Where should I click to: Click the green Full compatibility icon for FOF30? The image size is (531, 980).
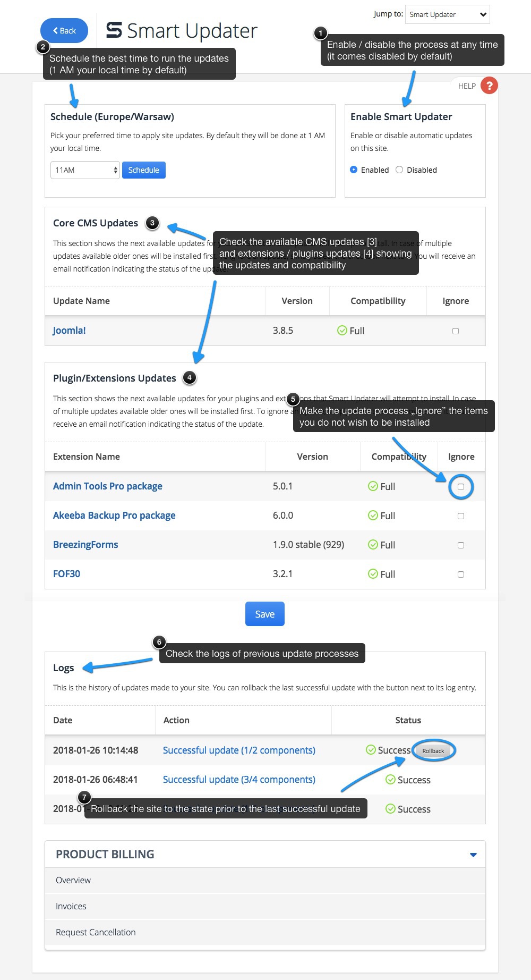click(373, 574)
